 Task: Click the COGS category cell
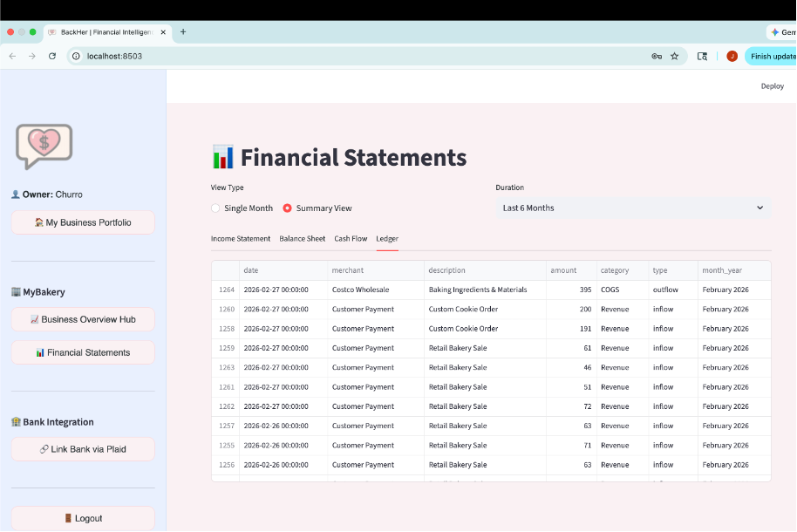(622, 290)
